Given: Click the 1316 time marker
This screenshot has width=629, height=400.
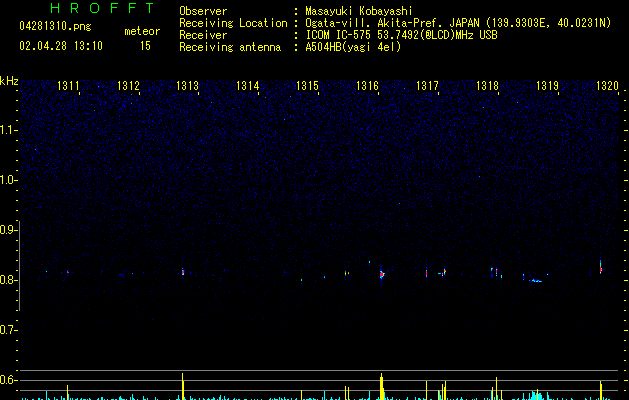Looking at the screenshot, I should [x=367, y=86].
